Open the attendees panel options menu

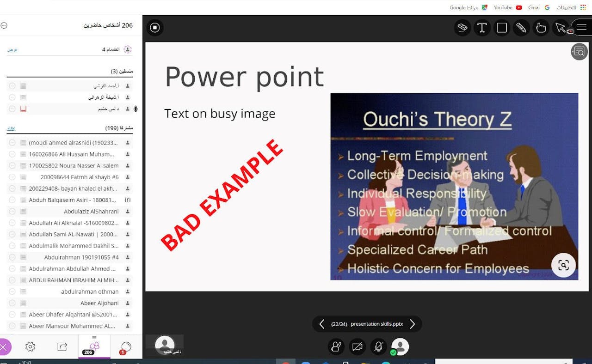pyautogui.click(x=4, y=25)
